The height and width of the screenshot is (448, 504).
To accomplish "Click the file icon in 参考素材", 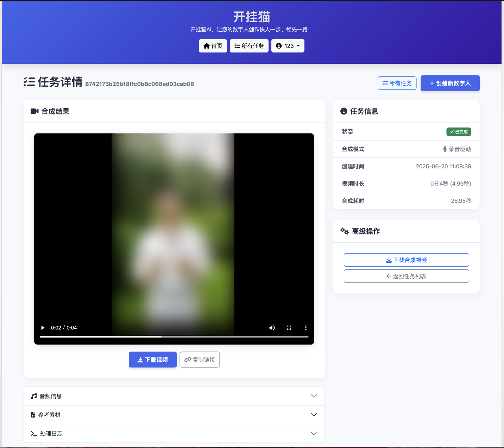I will point(33,415).
